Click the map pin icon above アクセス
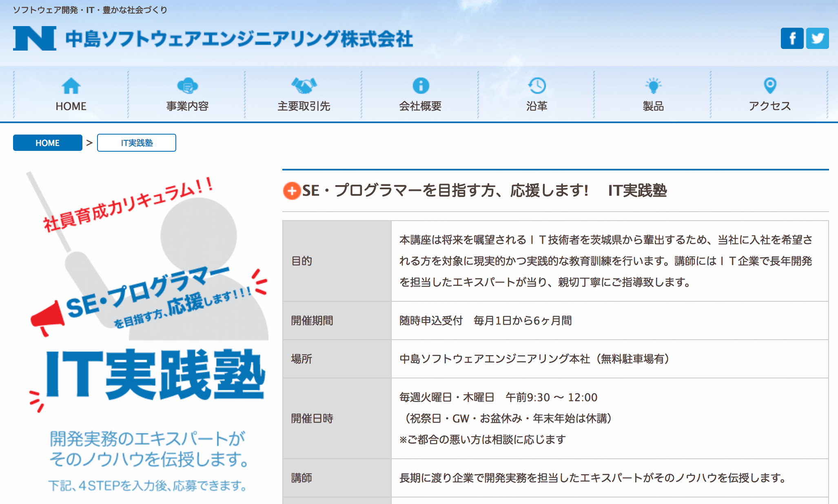838x504 pixels. point(770,86)
